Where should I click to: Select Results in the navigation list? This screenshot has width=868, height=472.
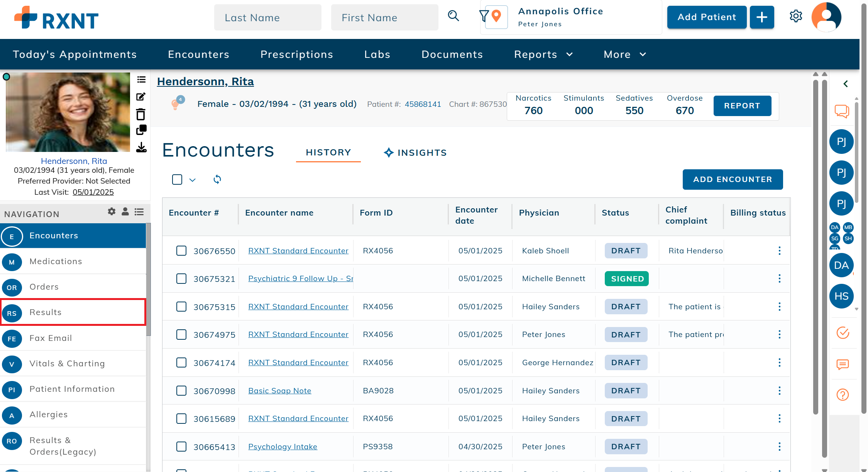pyautogui.click(x=73, y=312)
